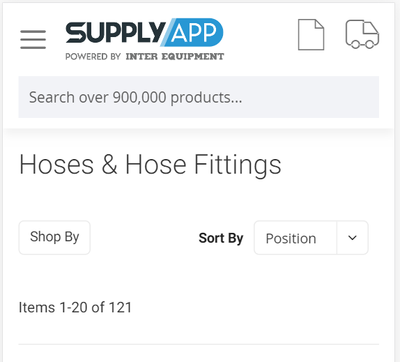Viewport: 400px width, 362px height.
Task: Check the cart using the truck icon
Action: [x=362, y=34]
